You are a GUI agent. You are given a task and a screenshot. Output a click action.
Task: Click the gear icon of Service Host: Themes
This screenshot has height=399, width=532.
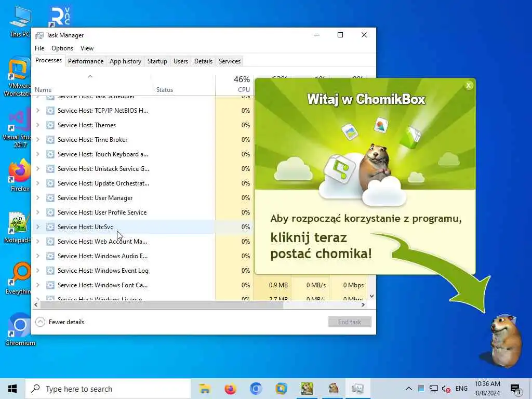coord(50,125)
